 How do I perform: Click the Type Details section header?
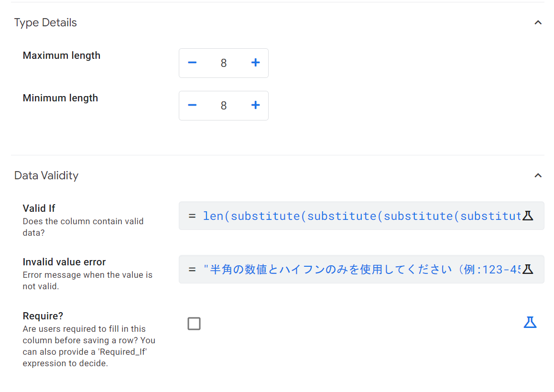pyautogui.click(x=45, y=22)
